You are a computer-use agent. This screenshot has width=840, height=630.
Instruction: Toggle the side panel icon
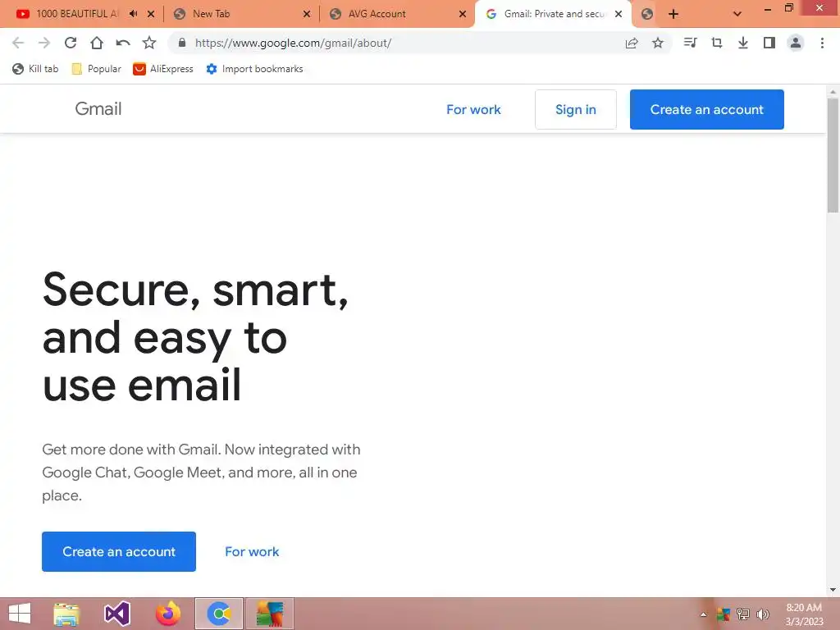pyautogui.click(x=769, y=43)
